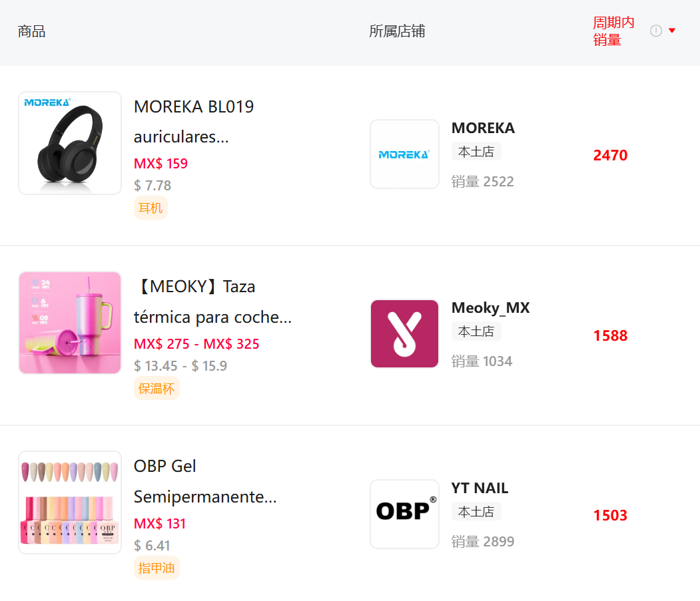Open the MOREKA store logo
The width and height of the screenshot is (700, 601).
[x=404, y=154]
